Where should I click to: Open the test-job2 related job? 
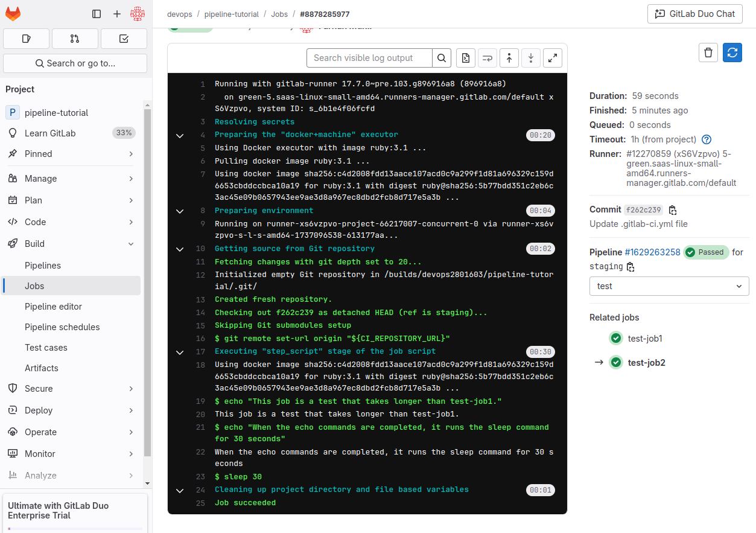click(x=646, y=363)
